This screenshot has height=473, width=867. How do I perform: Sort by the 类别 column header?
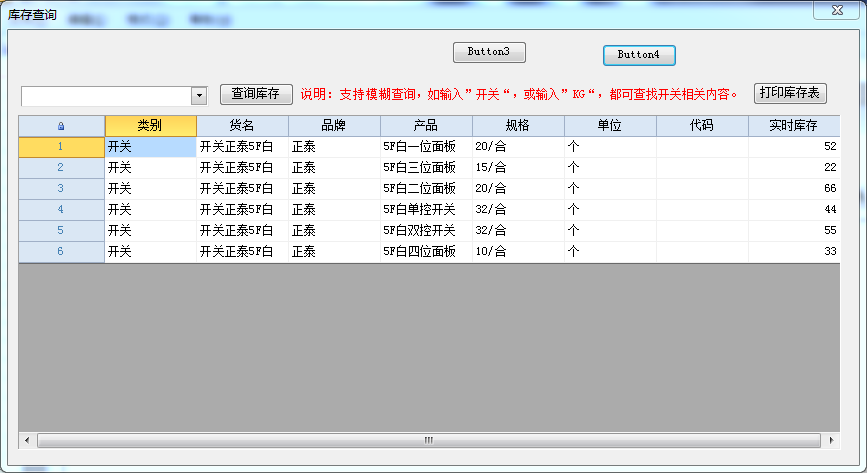pos(150,126)
